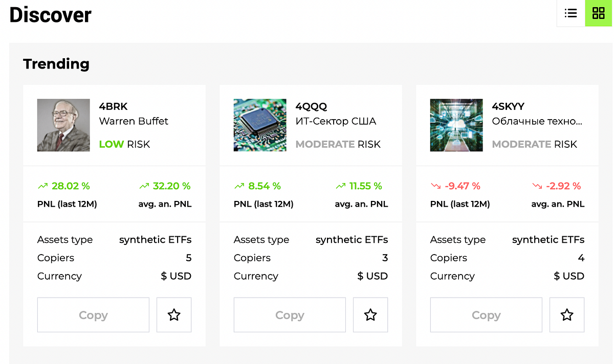
Task: Click the downward trend arrow beside -9.47%
Action: 435,186
